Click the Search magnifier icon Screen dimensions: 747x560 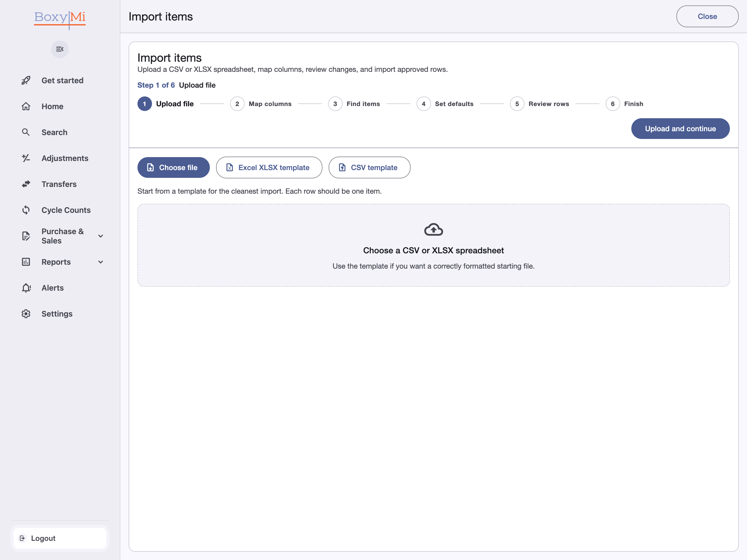26,132
